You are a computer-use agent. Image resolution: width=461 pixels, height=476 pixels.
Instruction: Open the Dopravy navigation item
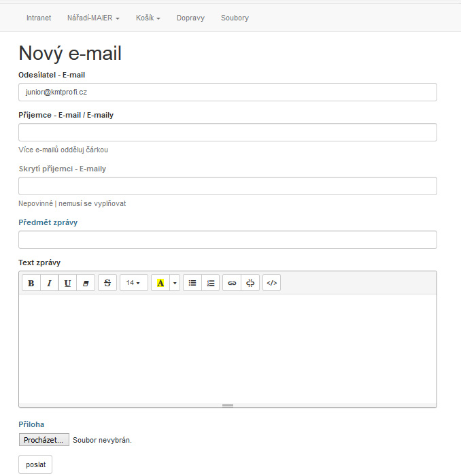click(190, 18)
